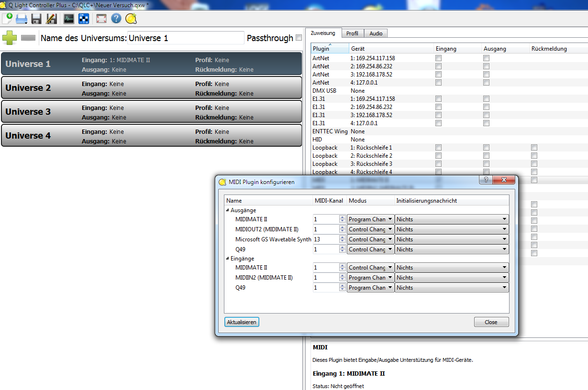The width and height of the screenshot is (588, 390).
Task: Select Universe 1 in the universe list
Action: [x=152, y=64]
